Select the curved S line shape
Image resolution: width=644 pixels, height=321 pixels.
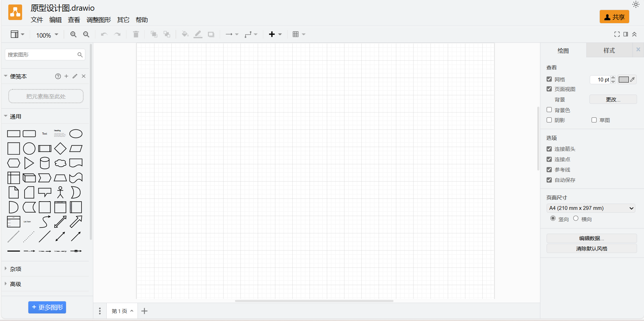click(x=45, y=222)
